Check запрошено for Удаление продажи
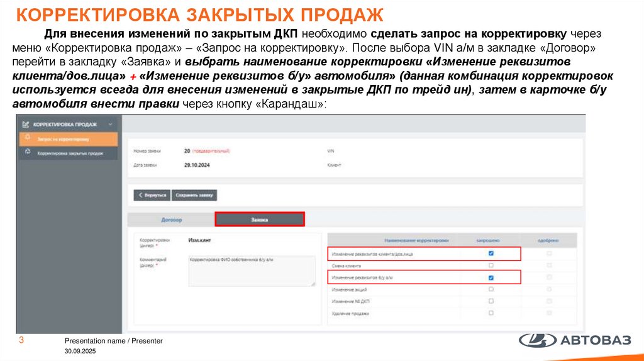Image resolution: width=644 pixels, height=361 pixels. tap(491, 313)
